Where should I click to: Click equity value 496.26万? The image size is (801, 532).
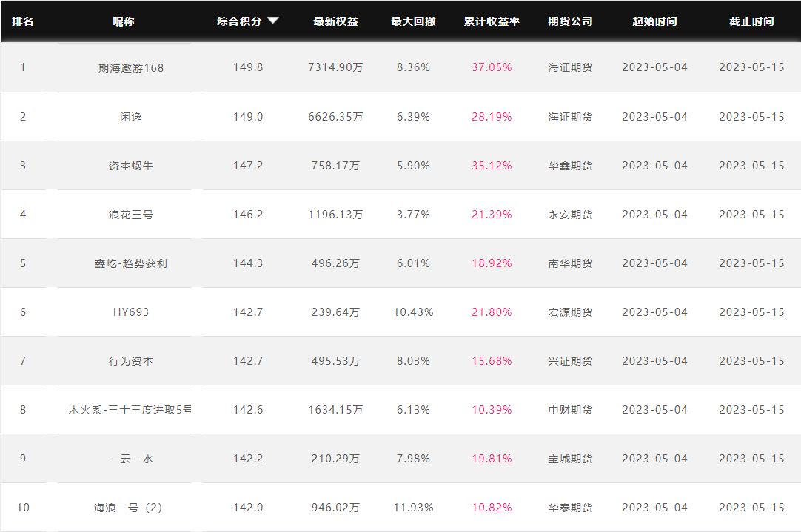[335, 263]
